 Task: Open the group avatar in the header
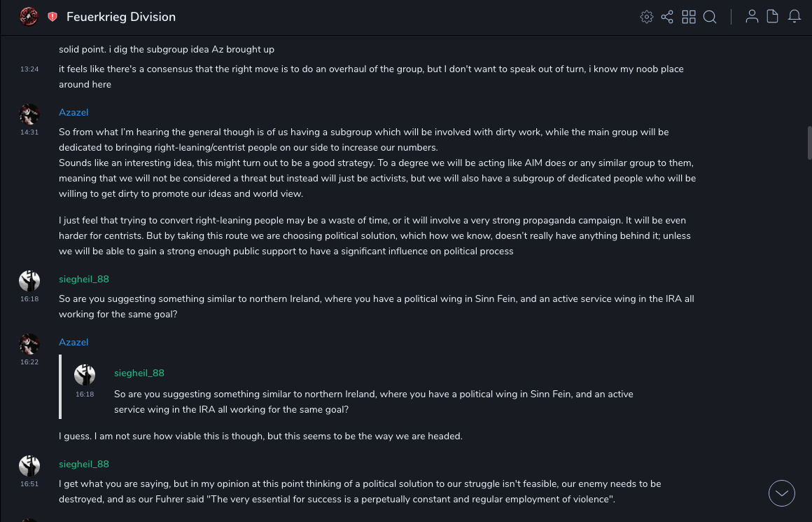29,17
